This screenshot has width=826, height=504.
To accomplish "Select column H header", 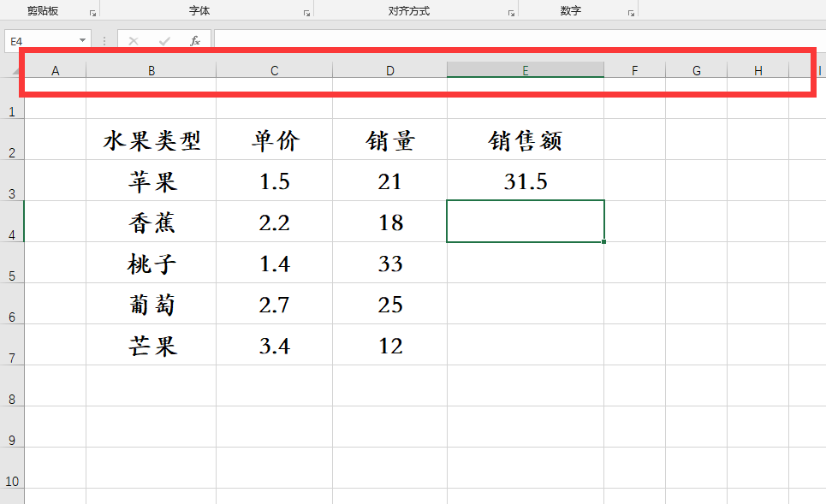I will tap(758, 70).
